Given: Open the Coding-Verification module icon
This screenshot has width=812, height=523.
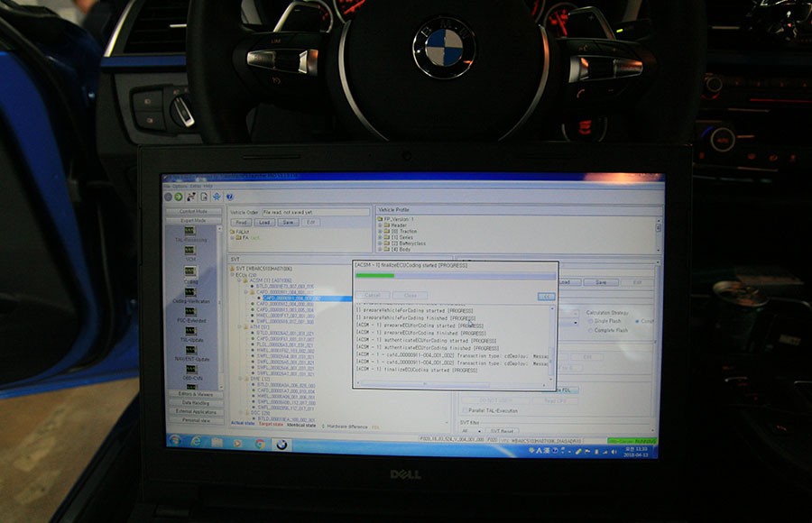Looking at the screenshot, I should (190, 293).
